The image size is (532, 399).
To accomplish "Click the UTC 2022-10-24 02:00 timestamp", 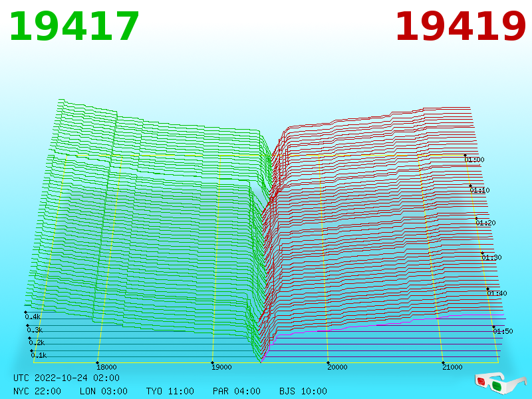I will point(66,378).
